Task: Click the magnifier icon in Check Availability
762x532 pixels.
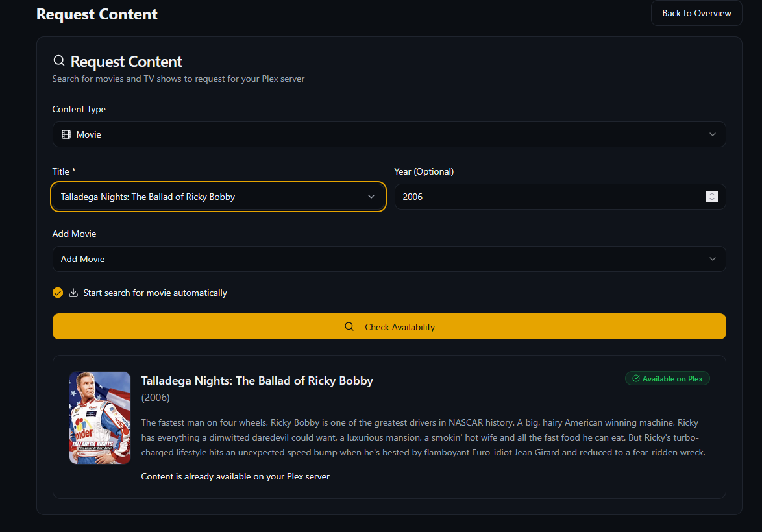Action: [x=349, y=326]
